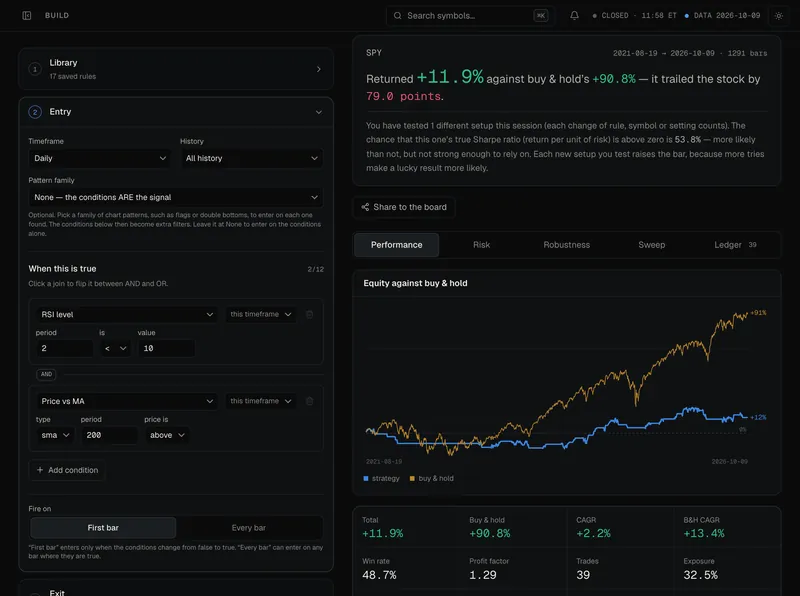Click the RSI period input field
The height and width of the screenshot is (596, 800).
[64, 348]
